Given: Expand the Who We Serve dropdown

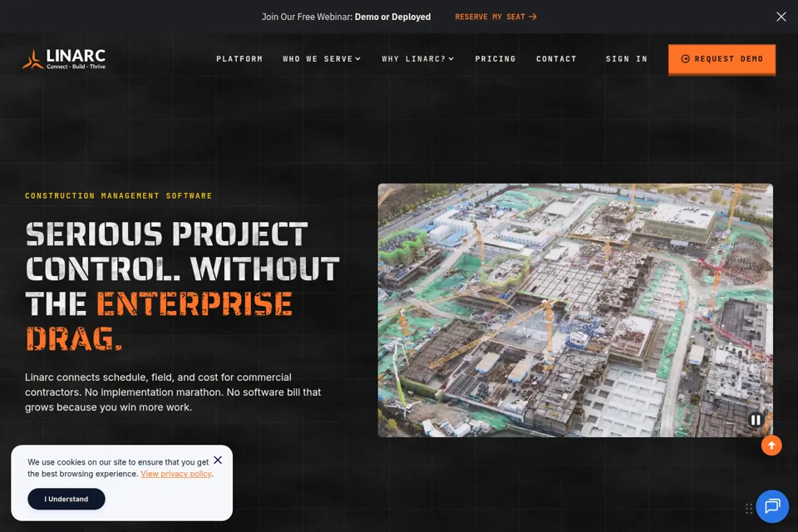Looking at the screenshot, I should [322, 59].
